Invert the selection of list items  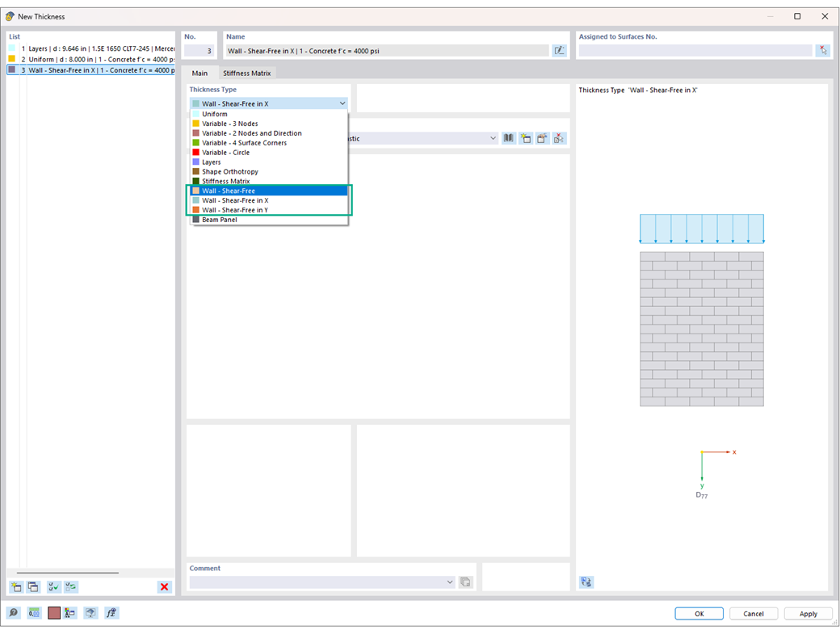71,587
